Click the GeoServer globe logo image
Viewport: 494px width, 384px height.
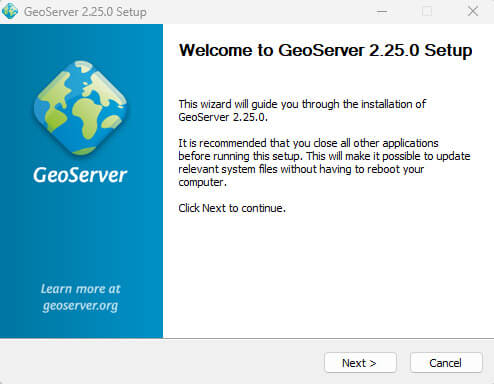[x=80, y=108]
